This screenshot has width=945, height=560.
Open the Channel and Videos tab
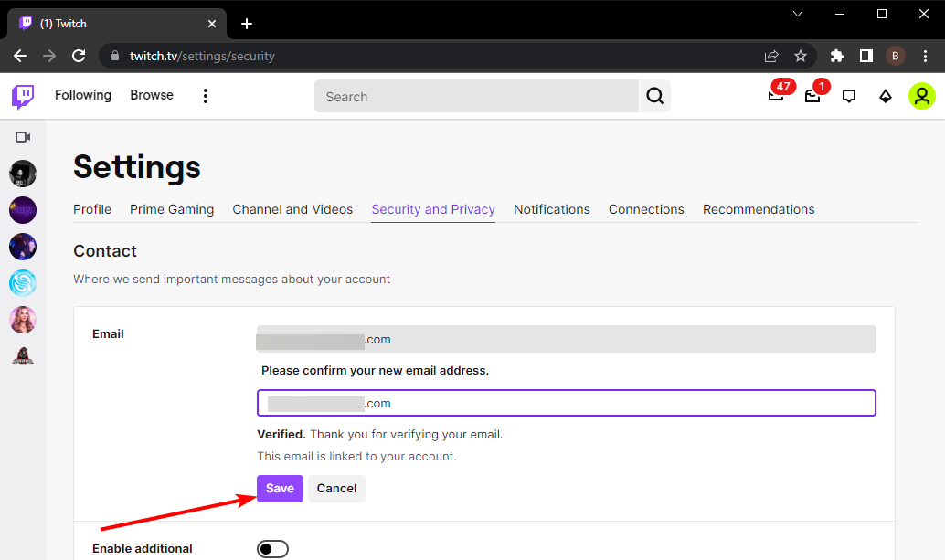(x=292, y=209)
